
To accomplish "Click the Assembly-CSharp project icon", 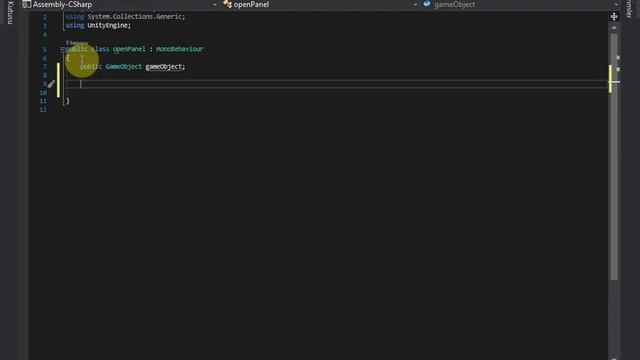I will pyautogui.click(x=27, y=4).
